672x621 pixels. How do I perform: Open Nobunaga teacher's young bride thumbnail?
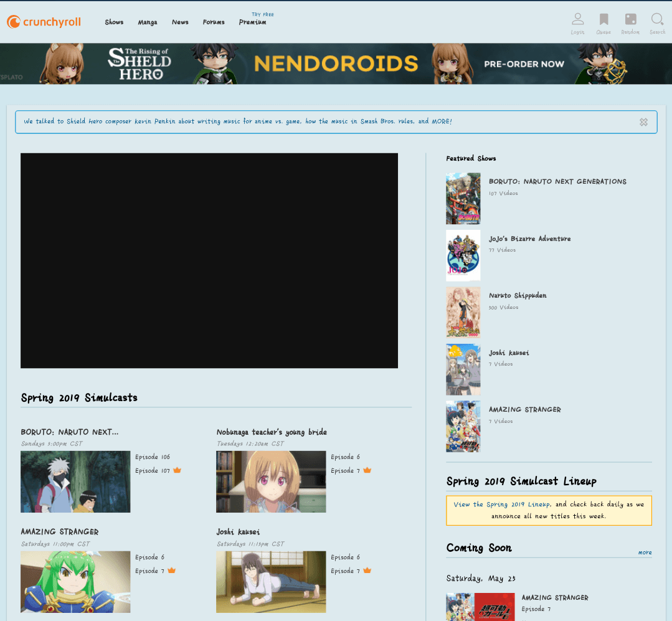click(x=271, y=481)
